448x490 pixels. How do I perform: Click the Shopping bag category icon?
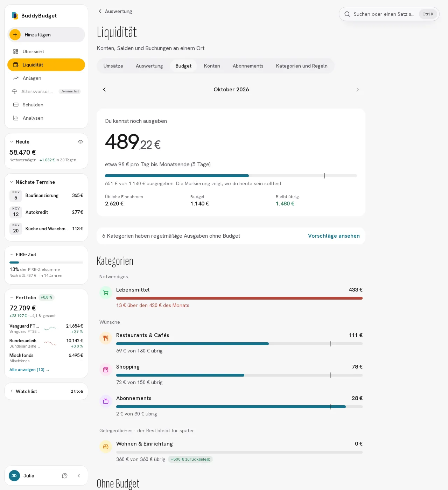(106, 370)
